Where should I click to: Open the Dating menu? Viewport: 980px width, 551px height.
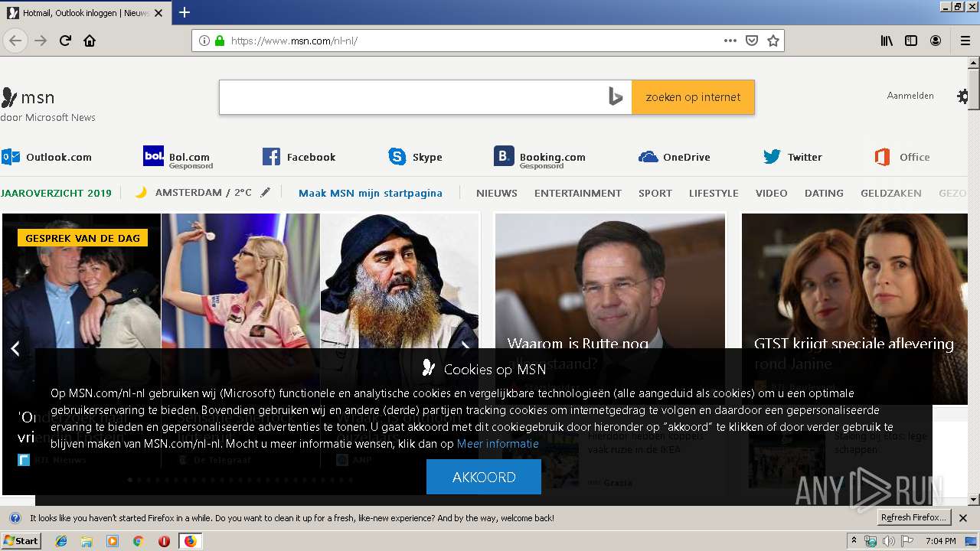(x=824, y=193)
